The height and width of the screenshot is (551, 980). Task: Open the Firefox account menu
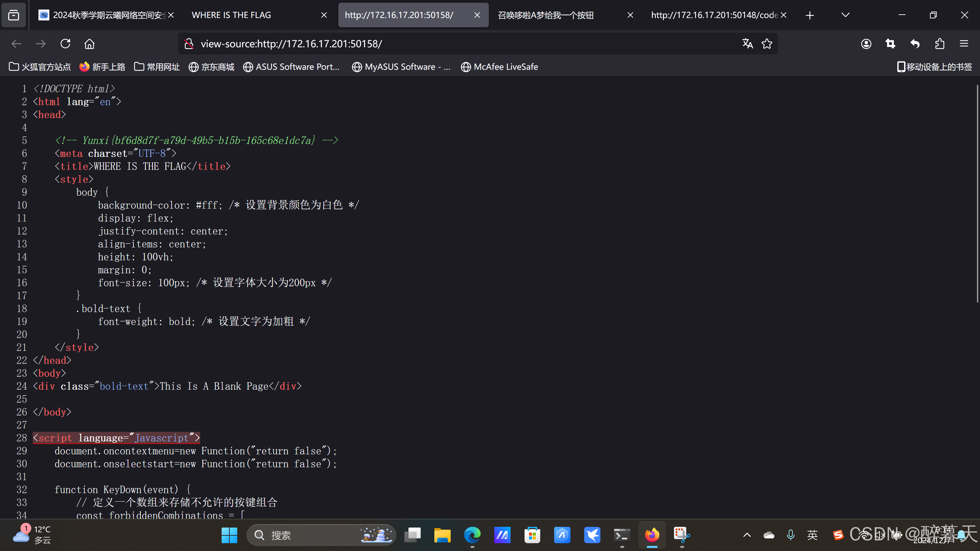point(866,44)
